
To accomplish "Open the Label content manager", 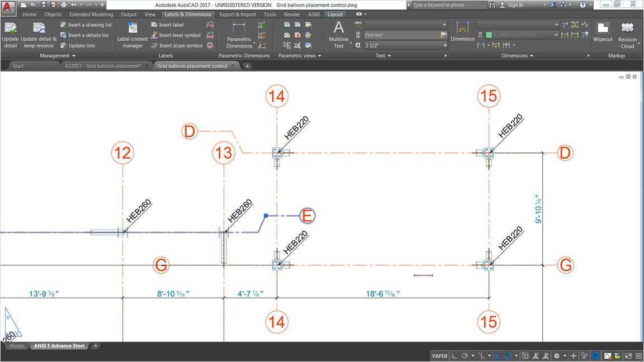I will (132, 35).
